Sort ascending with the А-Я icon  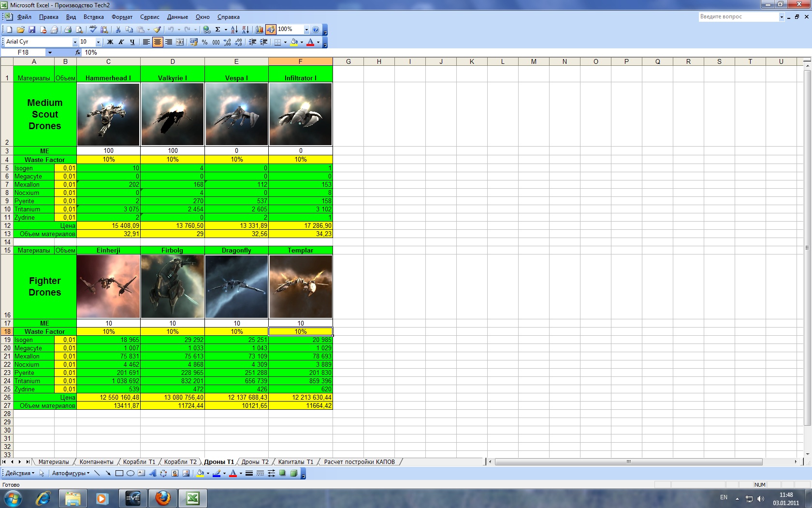234,30
